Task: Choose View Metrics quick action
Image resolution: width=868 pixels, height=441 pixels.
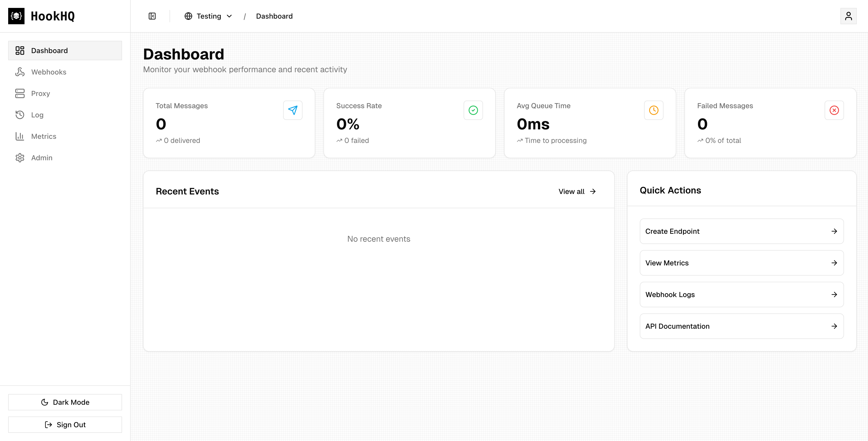Action: [x=742, y=263]
